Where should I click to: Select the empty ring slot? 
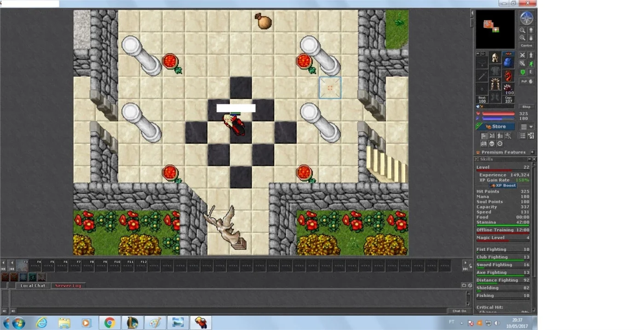482,88
